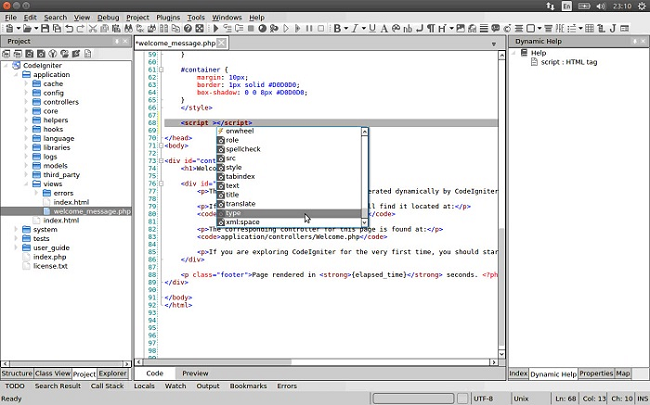
Task: Click the document icon ending Project toolbar
Action: (87, 53)
